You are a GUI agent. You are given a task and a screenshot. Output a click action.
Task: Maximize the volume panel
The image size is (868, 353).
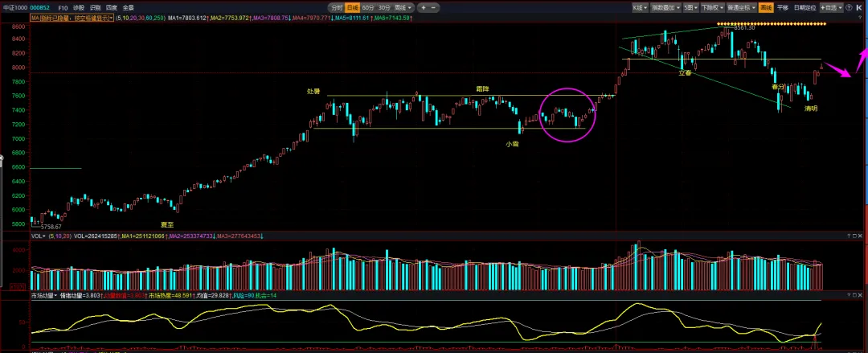click(x=855, y=236)
